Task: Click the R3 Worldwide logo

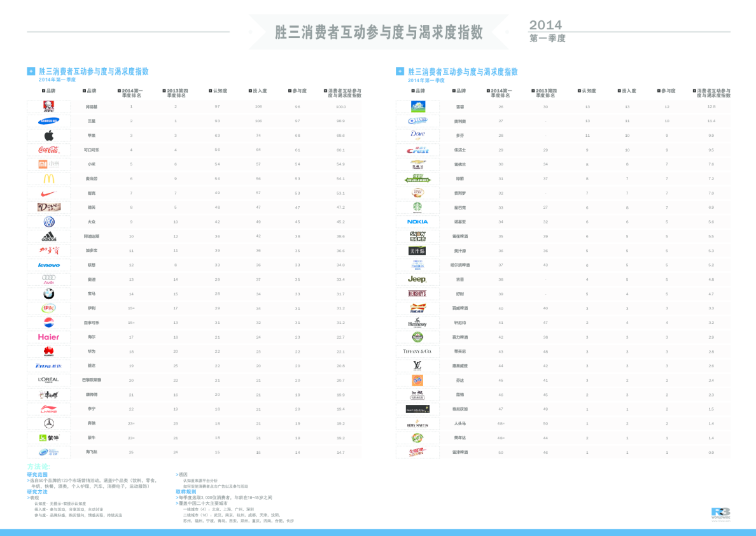Action: click(720, 513)
